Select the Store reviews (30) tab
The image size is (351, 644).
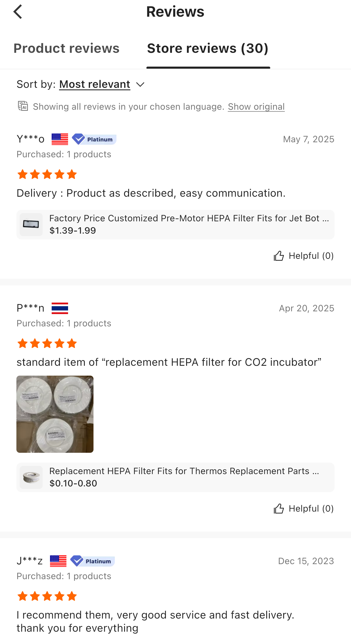[208, 48]
